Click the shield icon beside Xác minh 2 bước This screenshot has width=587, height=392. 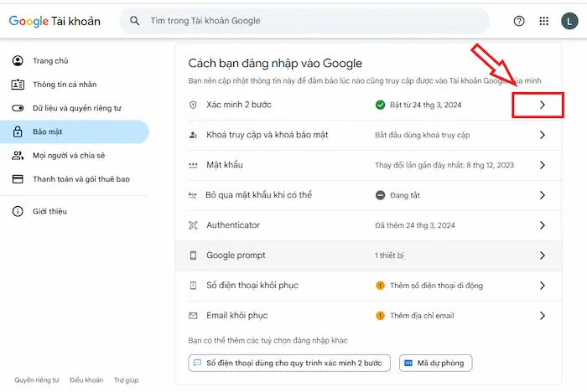coord(193,105)
